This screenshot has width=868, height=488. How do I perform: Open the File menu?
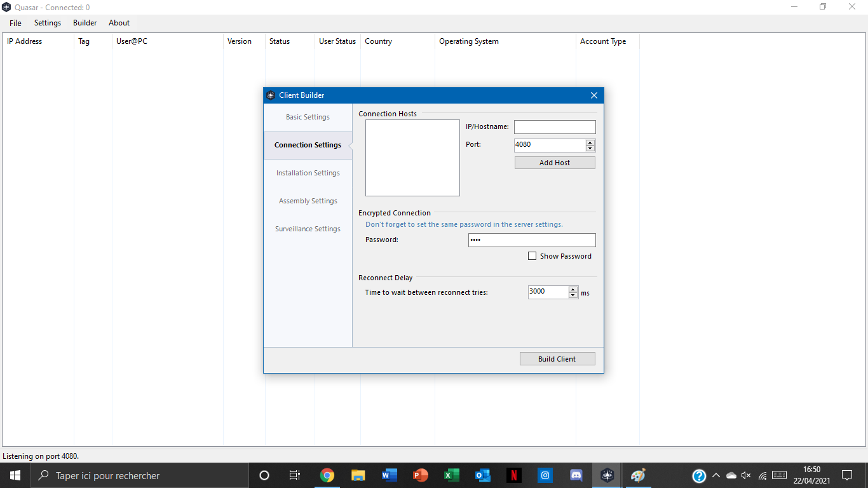(x=15, y=23)
